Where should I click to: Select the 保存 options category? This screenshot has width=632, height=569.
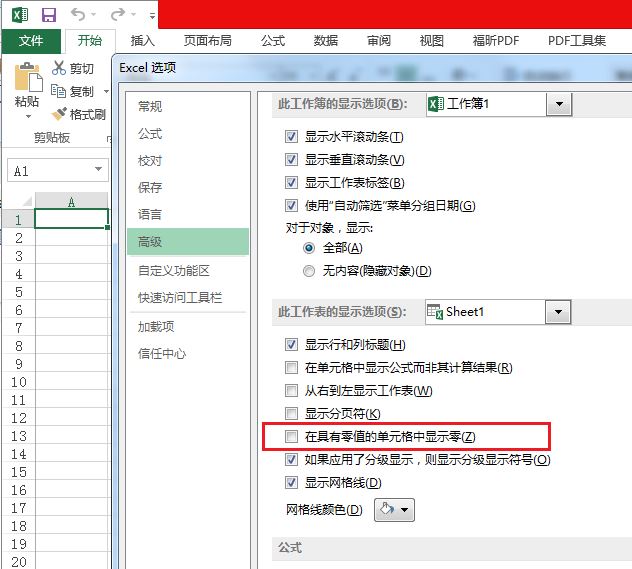188,188
